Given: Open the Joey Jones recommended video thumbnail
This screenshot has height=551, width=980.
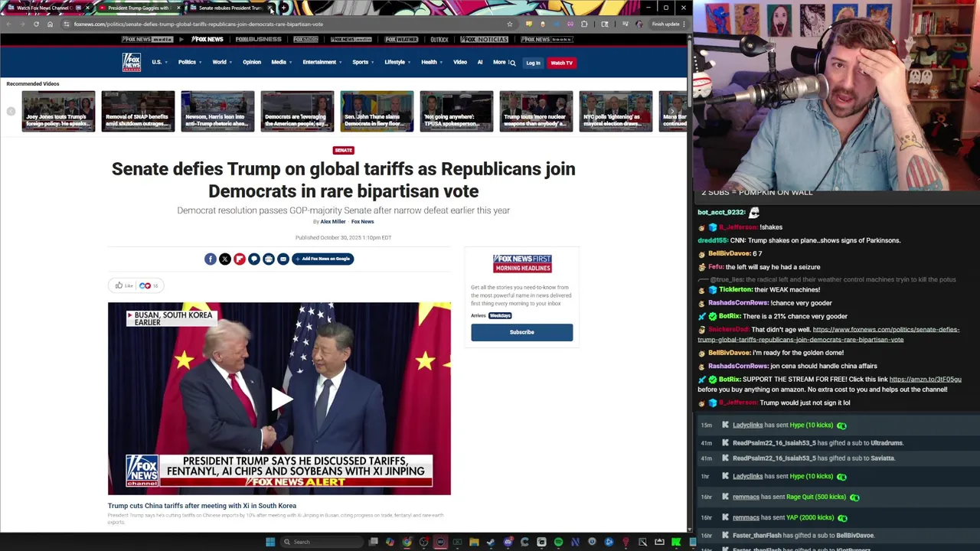Looking at the screenshot, I should pos(58,111).
